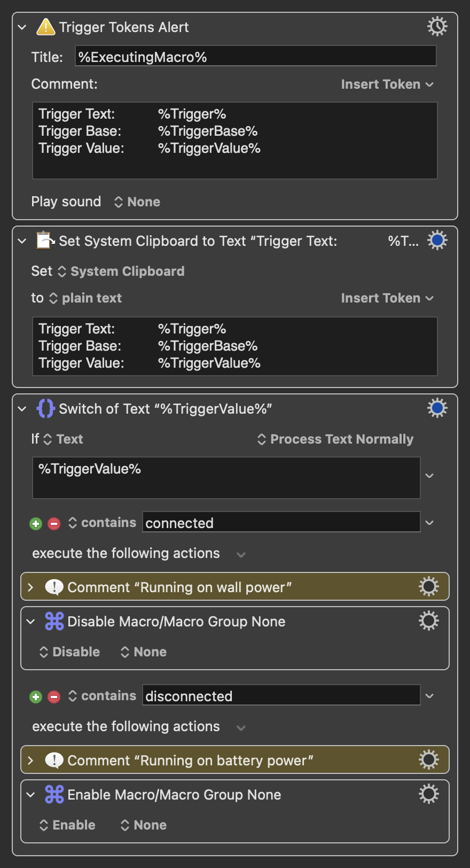The width and height of the screenshot is (470, 868).
Task: Open gear menu of Enable Macro action
Action: pos(428,794)
